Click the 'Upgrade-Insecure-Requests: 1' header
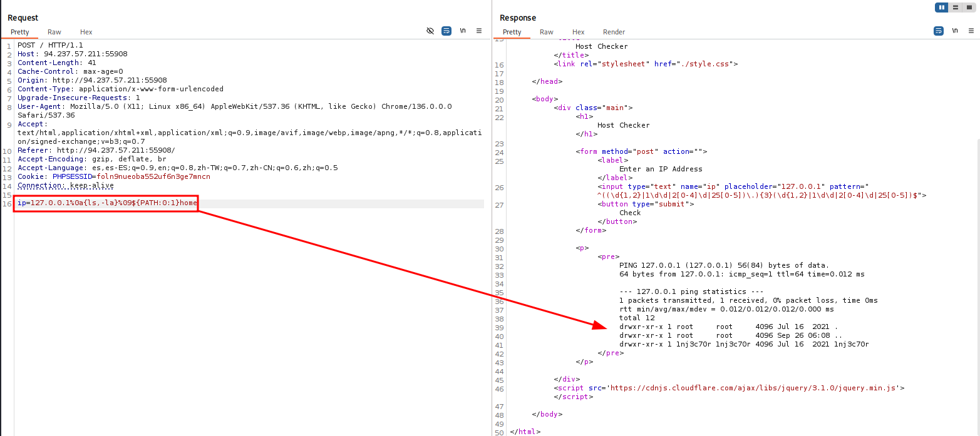980x436 pixels. (78, 98)
